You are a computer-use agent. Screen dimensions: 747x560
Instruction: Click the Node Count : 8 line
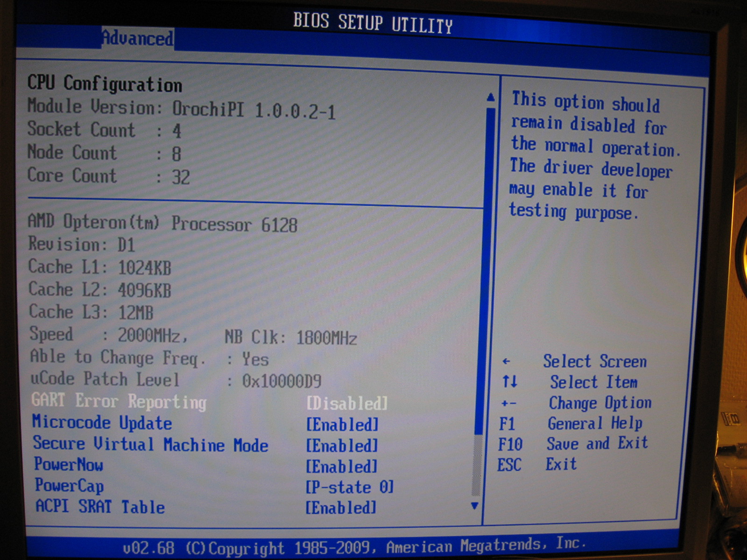click(x=104, y=153)
